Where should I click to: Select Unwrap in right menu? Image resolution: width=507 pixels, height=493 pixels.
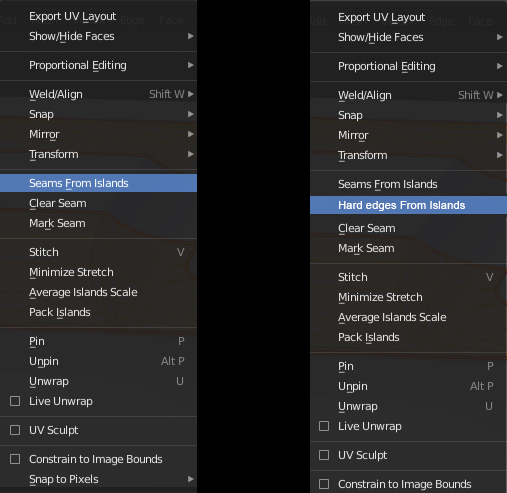click(408, 406)
